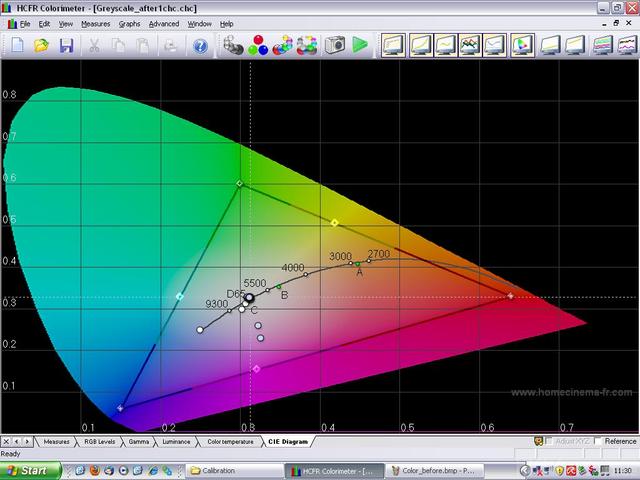Toggle the blue curve color temperature monitor icon
The image size is (640, 480).
click(494, 45)
